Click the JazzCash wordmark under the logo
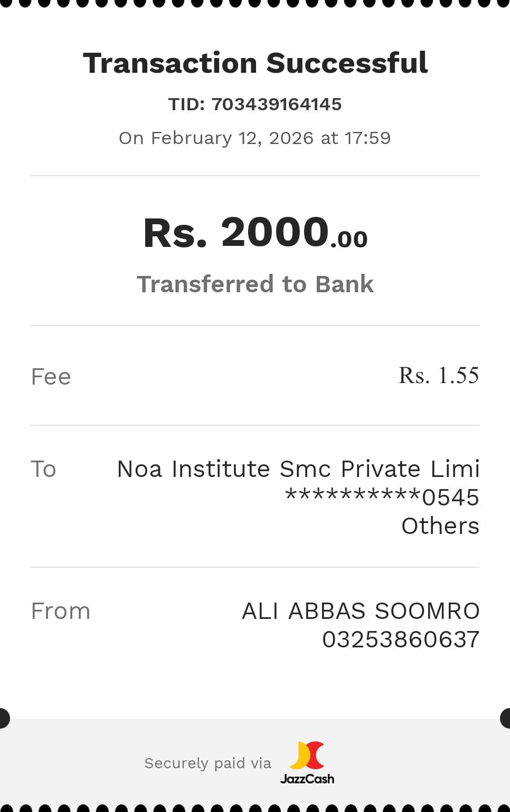The width and height of the screenshot is (510, 812). (307, 779)
